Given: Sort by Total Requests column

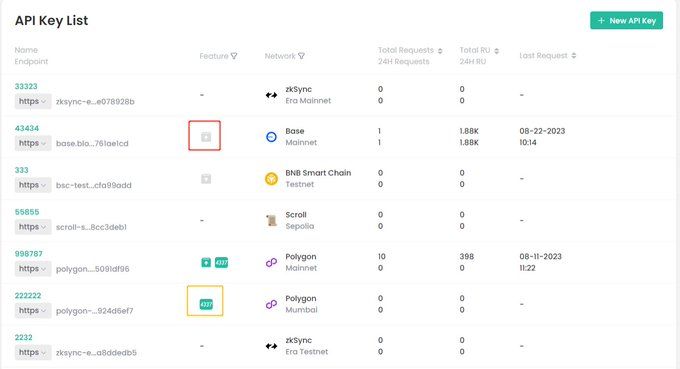Looking at the screenshot, I should [x=440, y=51].
